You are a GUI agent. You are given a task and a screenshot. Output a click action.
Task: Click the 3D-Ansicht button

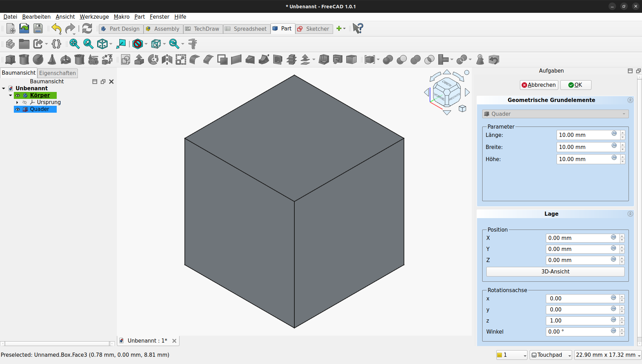pyautogui.click(x=555, y=272)
